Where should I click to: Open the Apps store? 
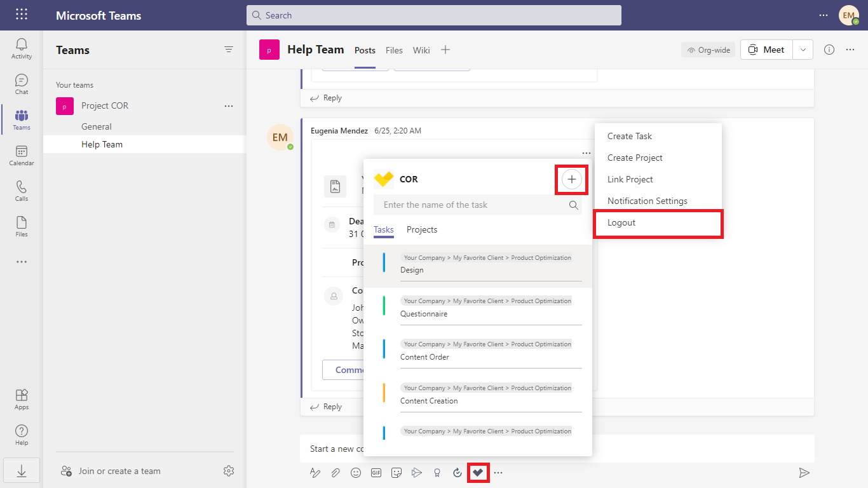point(22,399)
